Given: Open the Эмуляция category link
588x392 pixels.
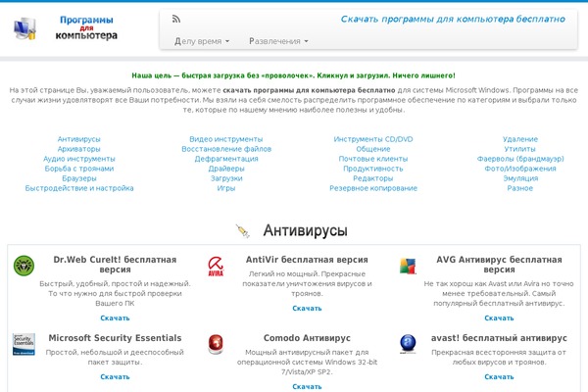Looking at the screenshot, I should 520,178.
